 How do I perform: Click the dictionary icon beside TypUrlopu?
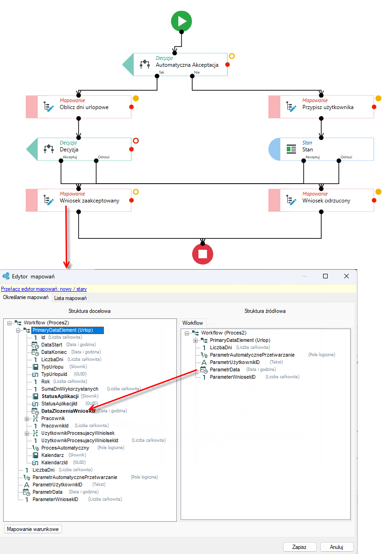35,367
